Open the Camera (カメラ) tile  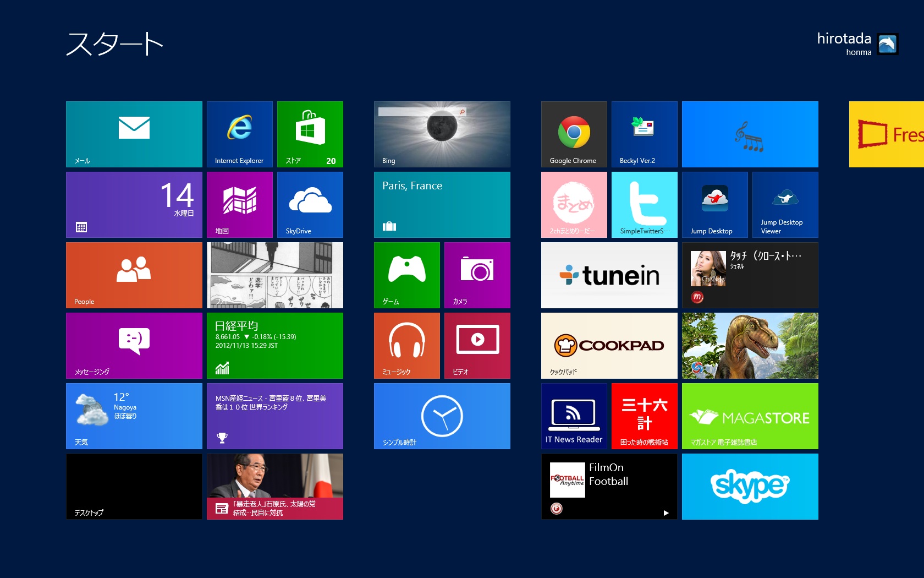point(477,275)
